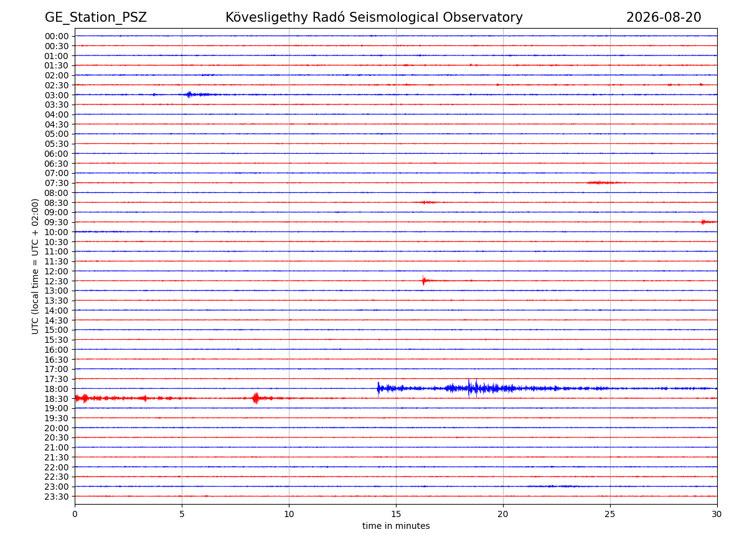This screenshot has height=560, width=747.
Task: Select the 08:30 time row label
Action: click(57, 202)
